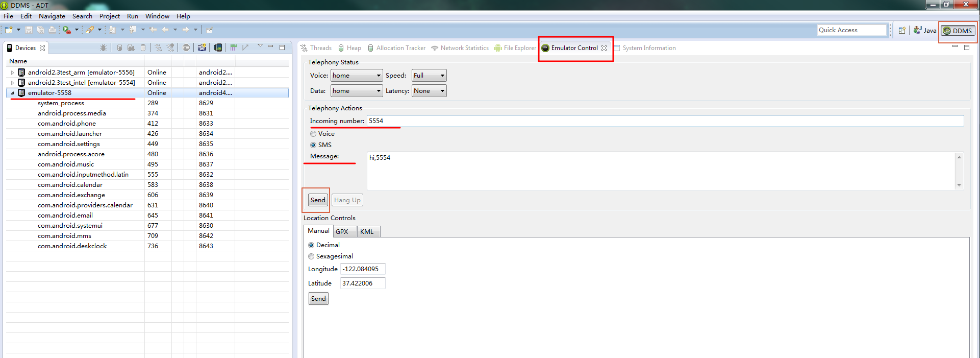
Task: Switch to the Allocation Tracker tab
Action: coord(396,48)
